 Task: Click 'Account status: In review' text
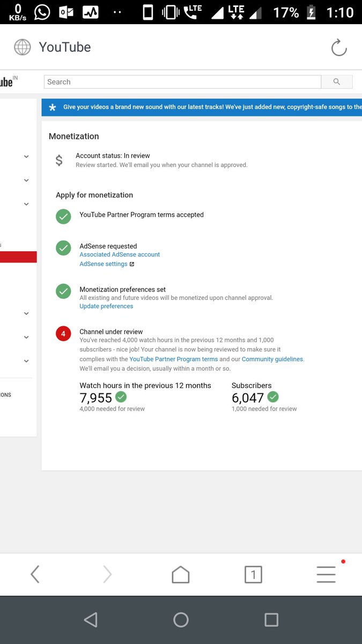113,156
